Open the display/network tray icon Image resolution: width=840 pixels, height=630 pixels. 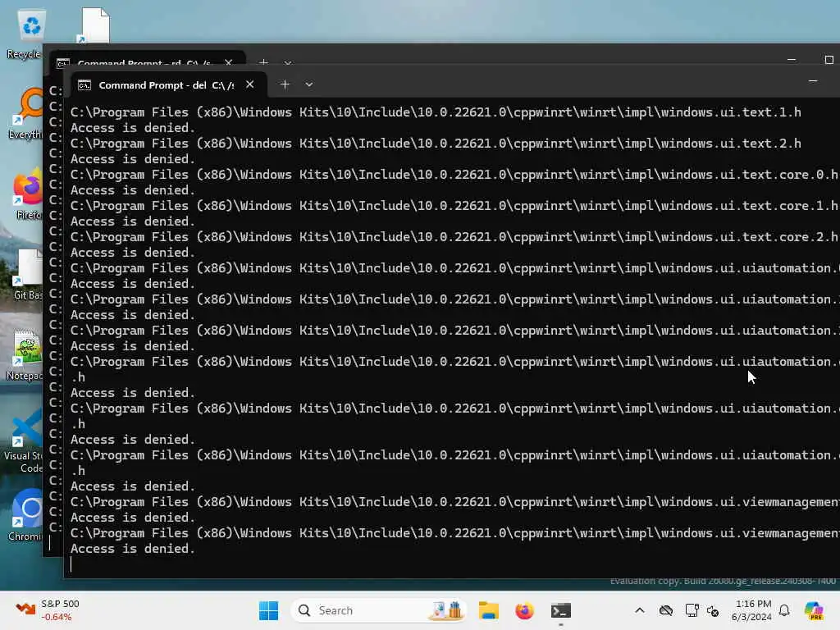pos(692,610)
